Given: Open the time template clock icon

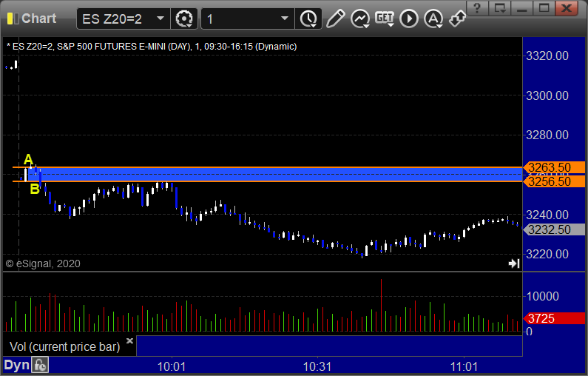Looking at the screenshot, I should coord(308,19).
